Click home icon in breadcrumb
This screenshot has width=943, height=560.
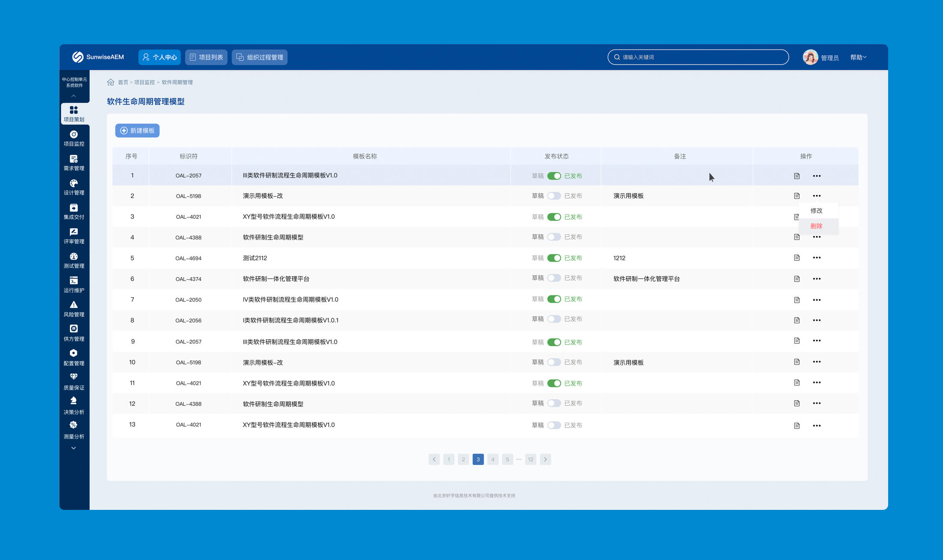coord(111,82)
